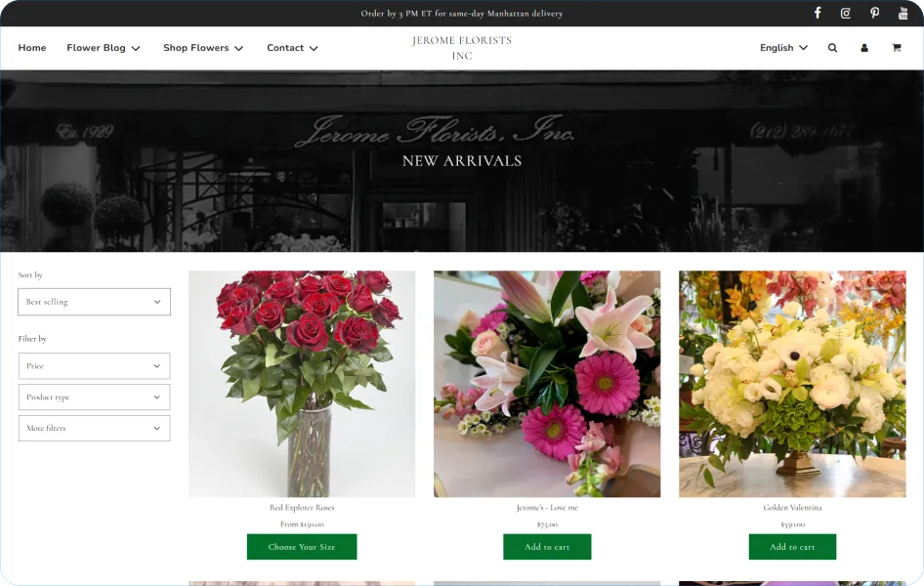This screenshot has width=924, height=586.
Task: Open the Jerome's - Love me product image
Action: pyautogui.click(x=547, y=384)
